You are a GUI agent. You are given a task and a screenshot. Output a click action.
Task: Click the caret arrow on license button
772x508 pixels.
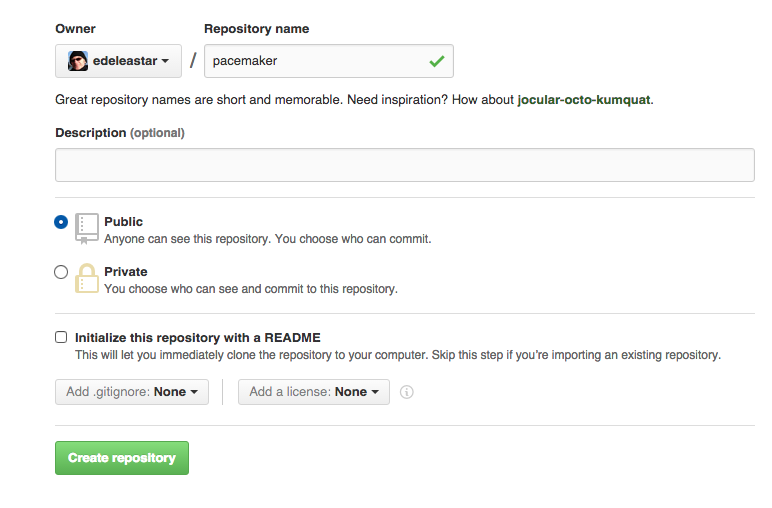(375, 392)
